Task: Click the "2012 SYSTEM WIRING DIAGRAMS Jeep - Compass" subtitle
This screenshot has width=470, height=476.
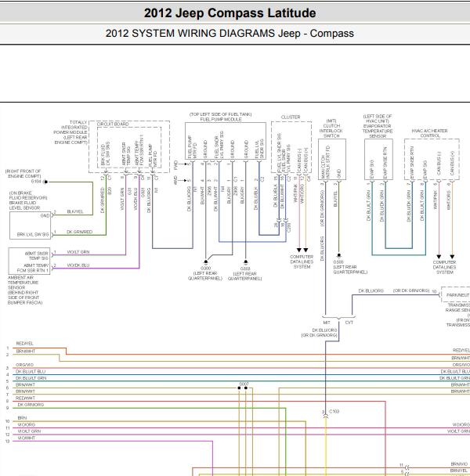Action: (x=230, y=33)
